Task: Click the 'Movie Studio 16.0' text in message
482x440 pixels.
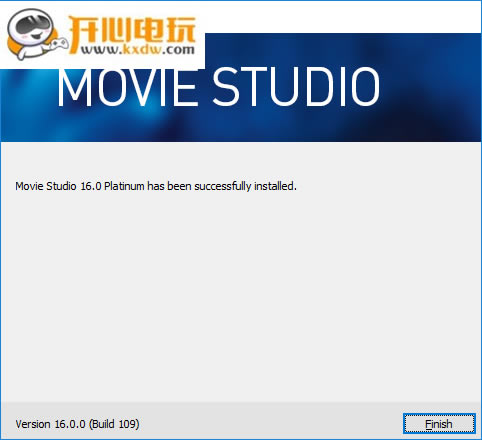Action: (58, 186)
